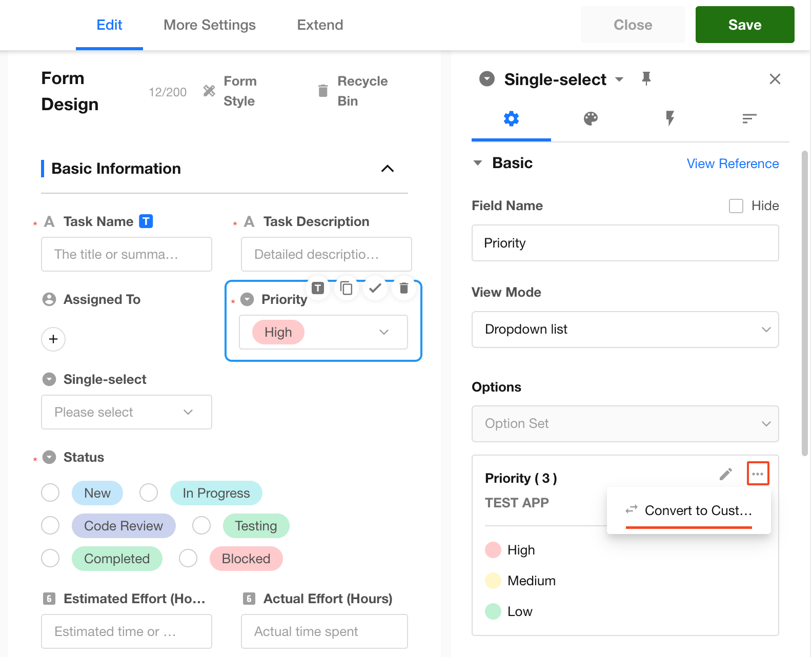Click the pencil edit icon for Priority options
Viewport: 812px width, 657px height.
(x=725, y=474)
